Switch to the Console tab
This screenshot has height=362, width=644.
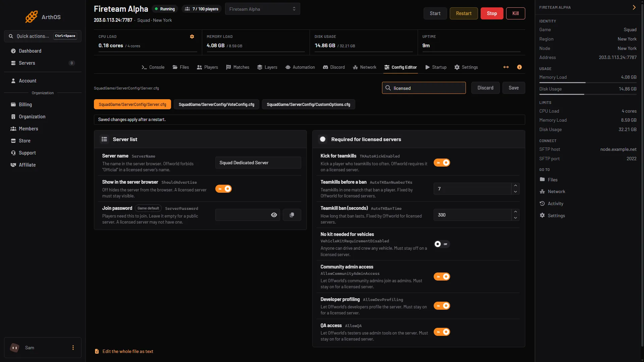point(153,67)
